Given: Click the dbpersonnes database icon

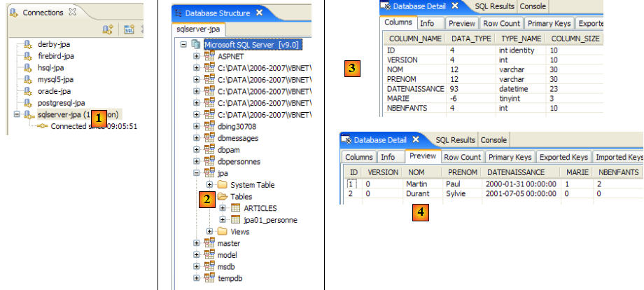Looking at the screenshot, I should pyautogui.click(x=209, y=161).
